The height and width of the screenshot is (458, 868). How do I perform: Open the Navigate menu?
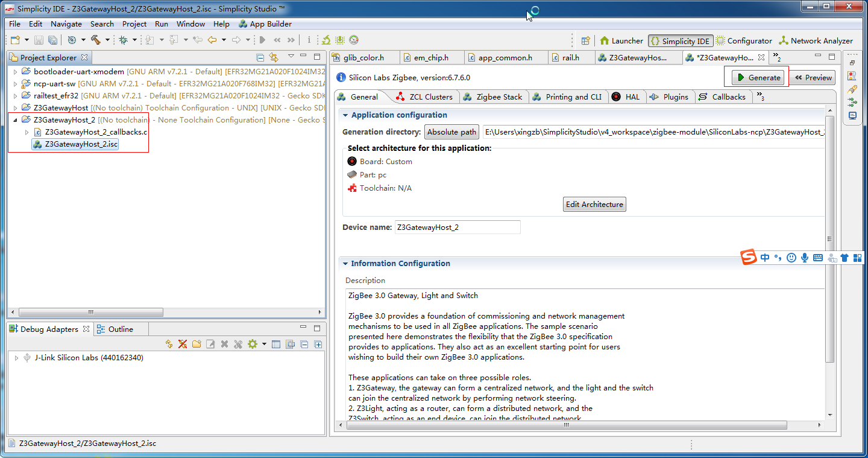click(x=66, y=24)
